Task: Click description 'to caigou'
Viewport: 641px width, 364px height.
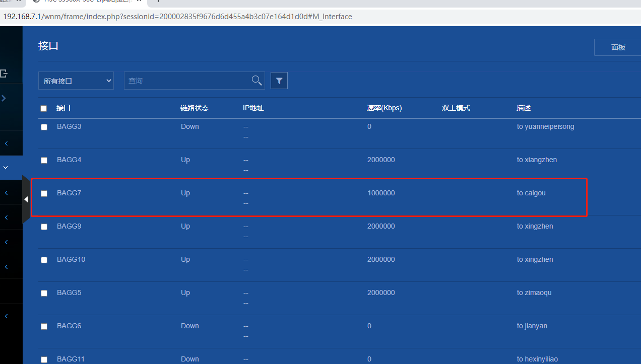Action: (x=531, y=193)
